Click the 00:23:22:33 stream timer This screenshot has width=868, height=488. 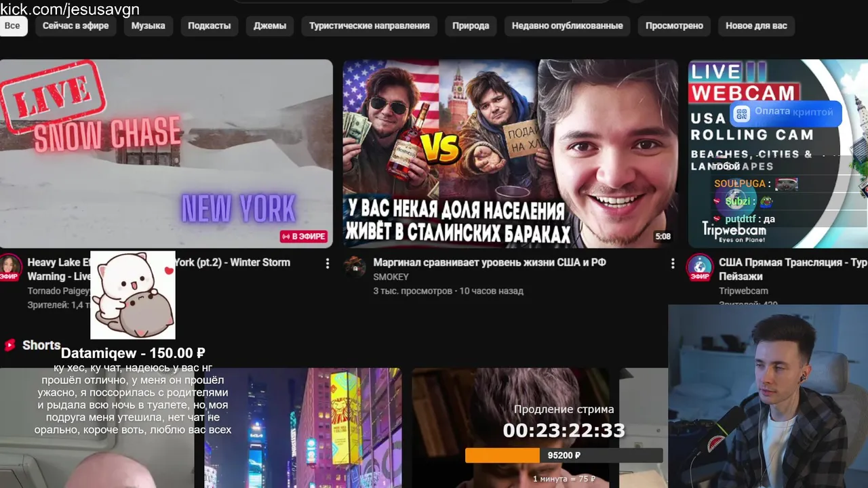(x=564, y=430)
